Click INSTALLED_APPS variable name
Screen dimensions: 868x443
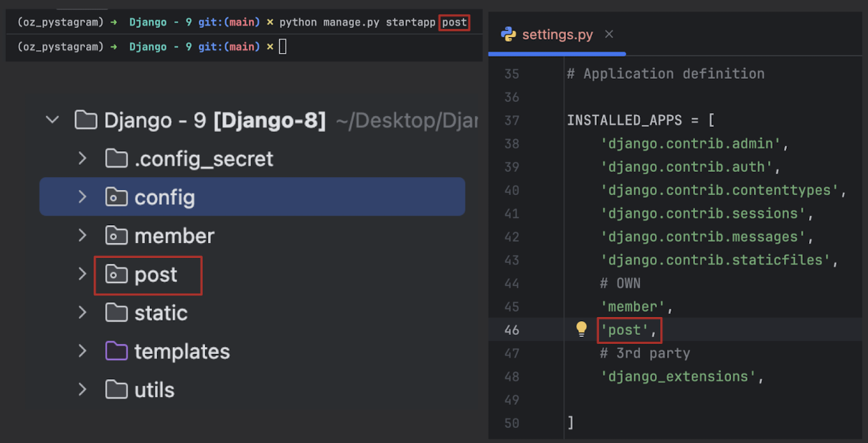[626, 120]
